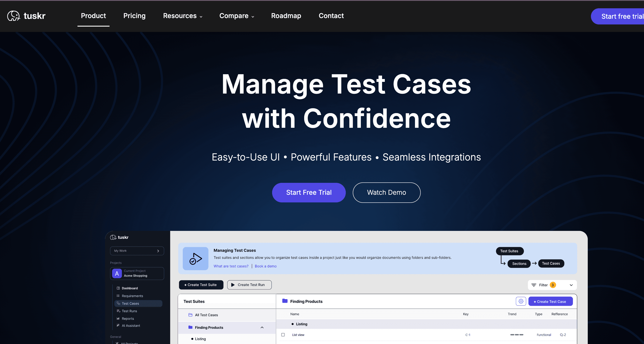The width and height of the screenshot is (644, 344).
Task: Open the Compare dropdown menu
Action: coord(236,16)
